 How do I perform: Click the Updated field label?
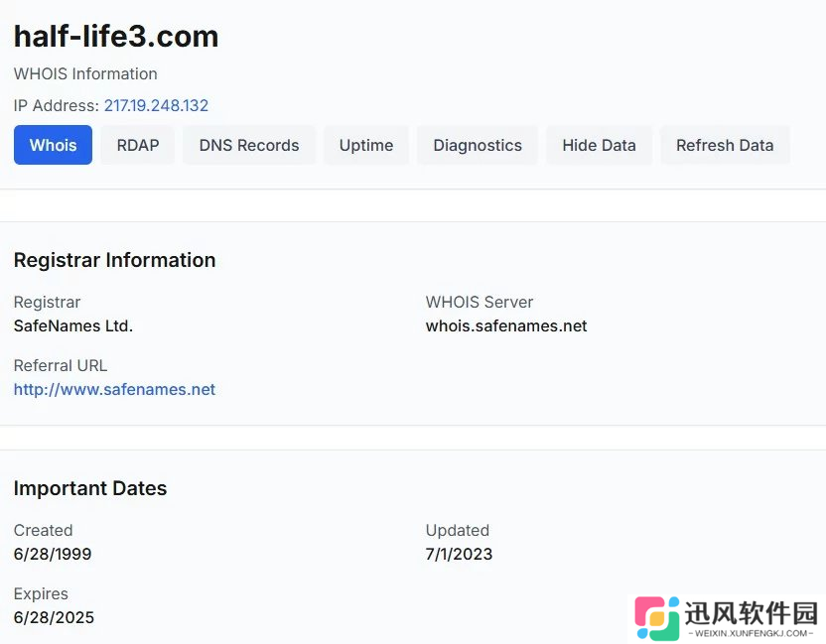pos(458,530)
